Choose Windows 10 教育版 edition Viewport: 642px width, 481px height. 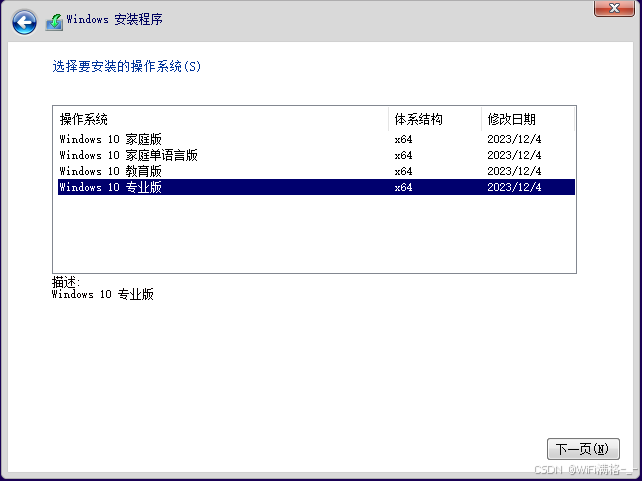pos(316,171)
